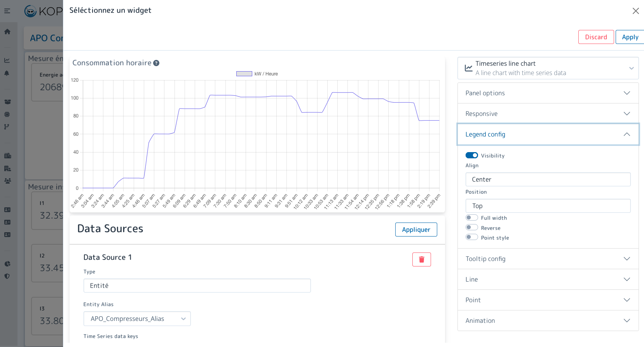Click the Appliquer button
This screenshot has height=347, width=644.
(x=416, y=230)
